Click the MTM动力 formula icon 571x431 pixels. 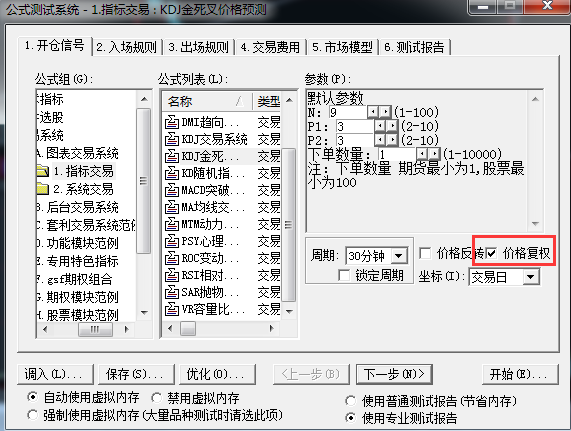point(172,224)
